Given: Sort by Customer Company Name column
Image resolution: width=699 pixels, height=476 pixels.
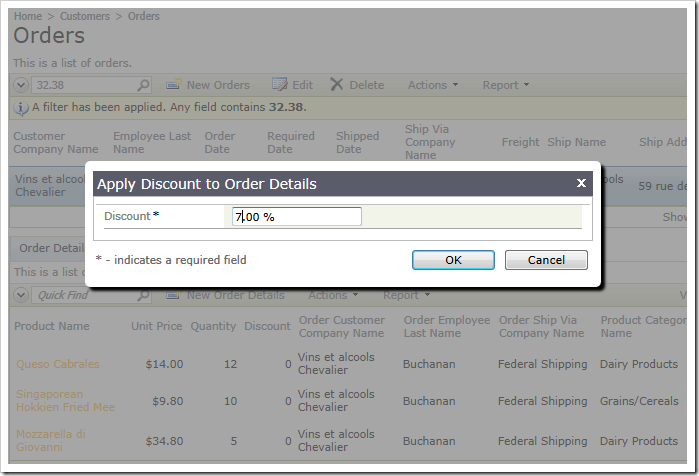Looking at the screenshot, I should (56, 143).
